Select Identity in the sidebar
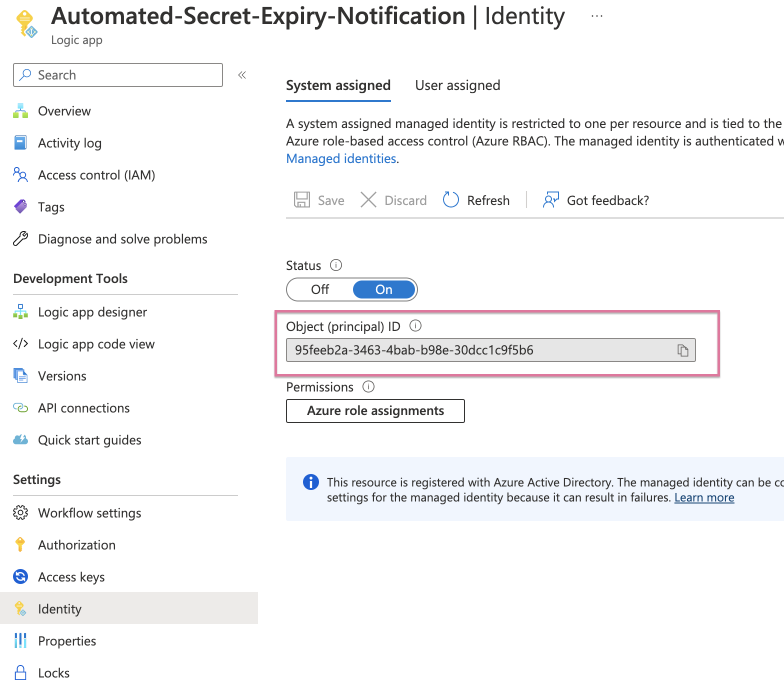This screenshot has width=784, height=691. pyautogui.click(x=129, y=608)
